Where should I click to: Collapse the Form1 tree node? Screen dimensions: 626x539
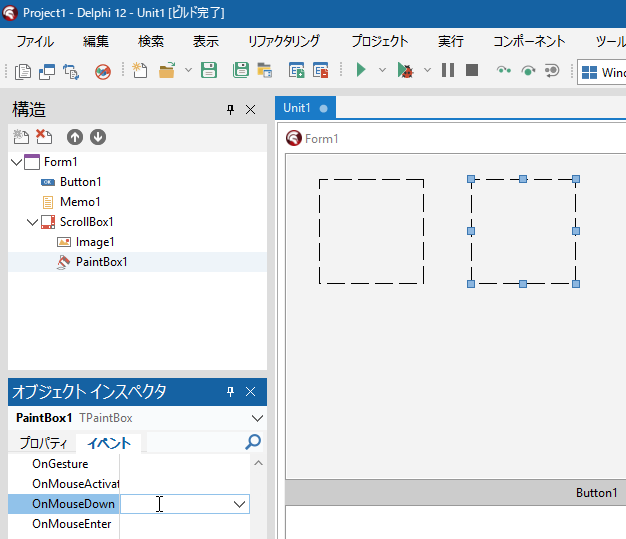tap(16, 162)
